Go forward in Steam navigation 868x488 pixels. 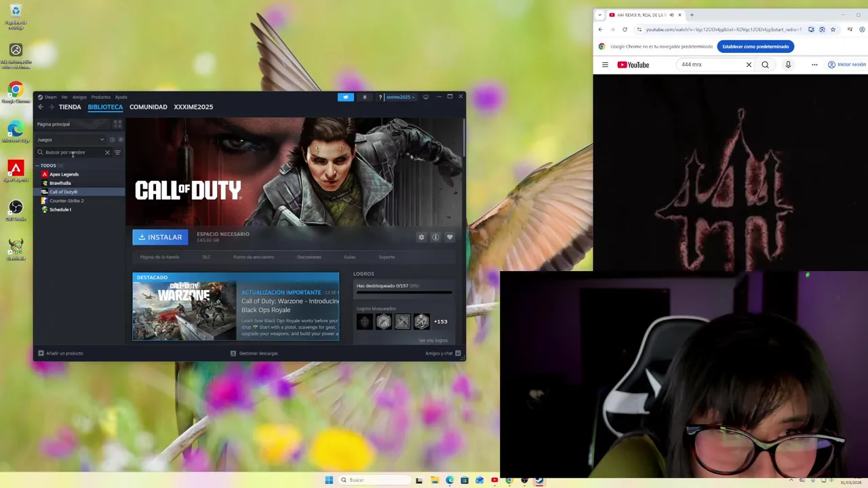pos(51,107)
